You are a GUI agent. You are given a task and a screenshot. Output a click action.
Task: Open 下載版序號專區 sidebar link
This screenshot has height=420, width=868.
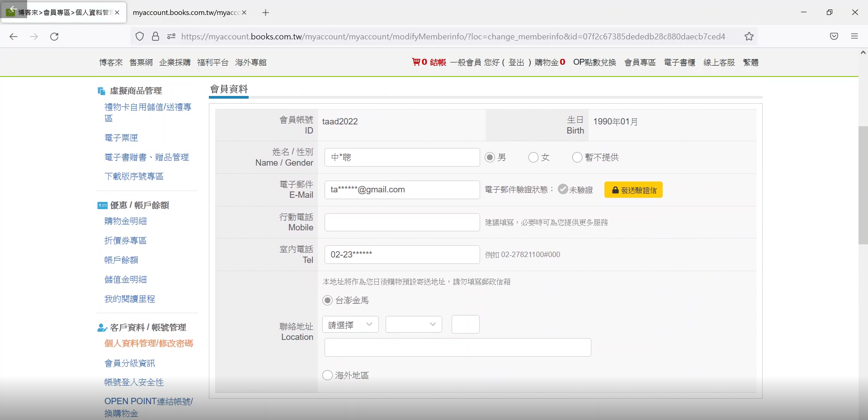pos(134,176)
